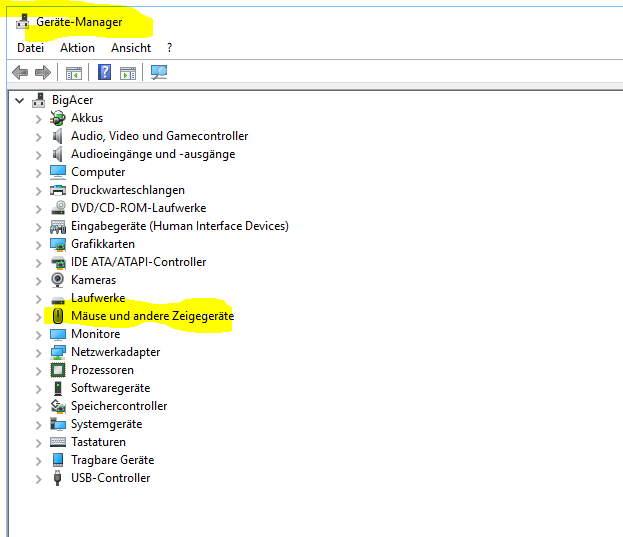Click the Forward arrow toolbar button
623x537 pixels.
[43, 73]
